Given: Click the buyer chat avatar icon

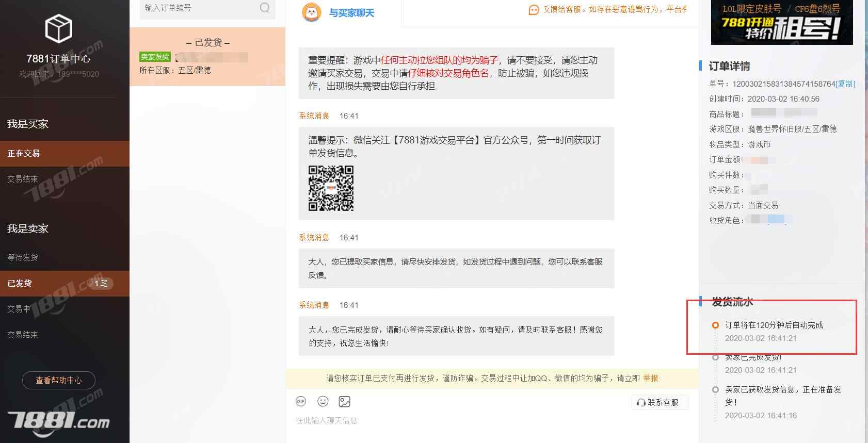Looking at the screenshot, I should pyautogui.click(x=311, y=12).
